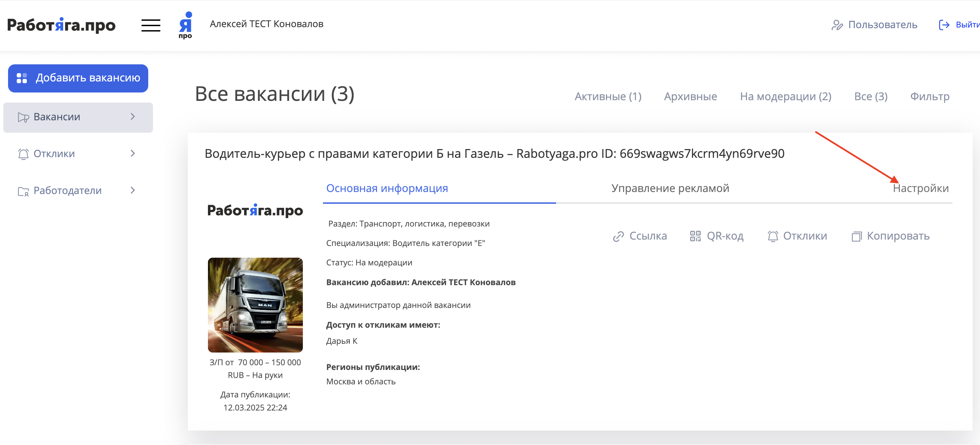980x445 pixels.
Task: Click the logout arrow icon
Action: click(x=944, y=25)
